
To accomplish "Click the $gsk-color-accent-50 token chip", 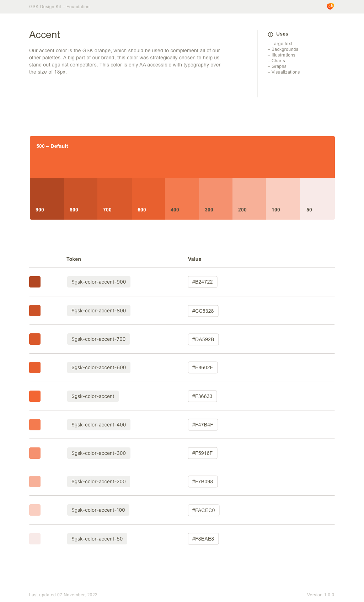I will click(97, 539).
